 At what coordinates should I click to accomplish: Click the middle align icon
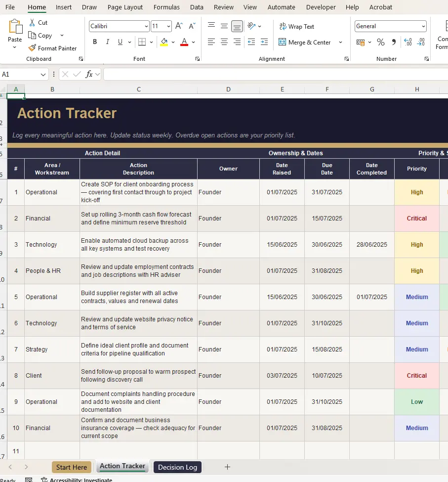click(224, 26)
